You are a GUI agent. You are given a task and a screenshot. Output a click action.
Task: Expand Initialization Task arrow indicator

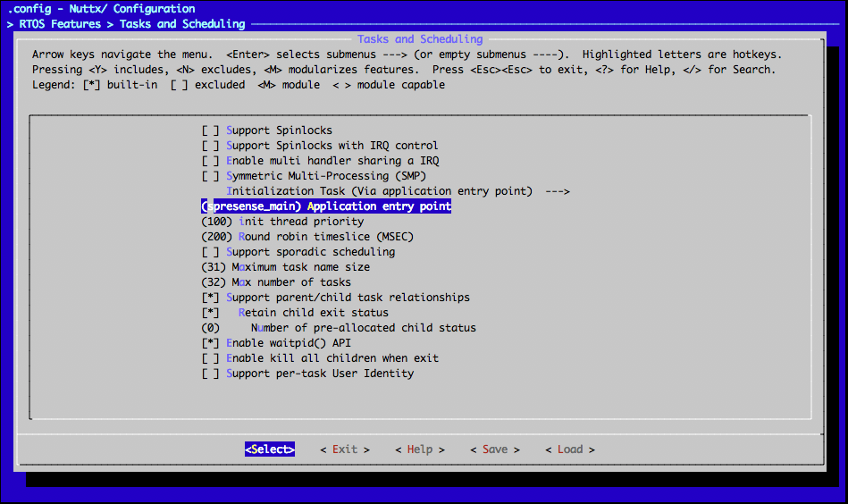[x=557, y=191]
